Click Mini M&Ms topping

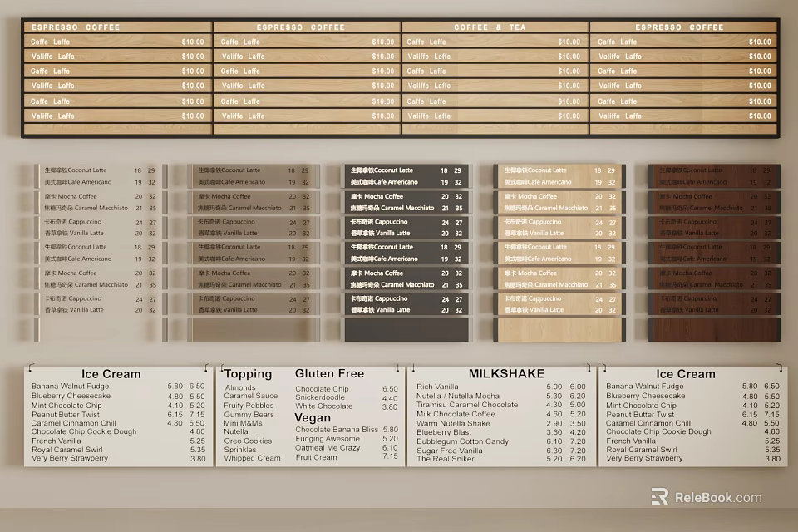click(x=244, y=423)
